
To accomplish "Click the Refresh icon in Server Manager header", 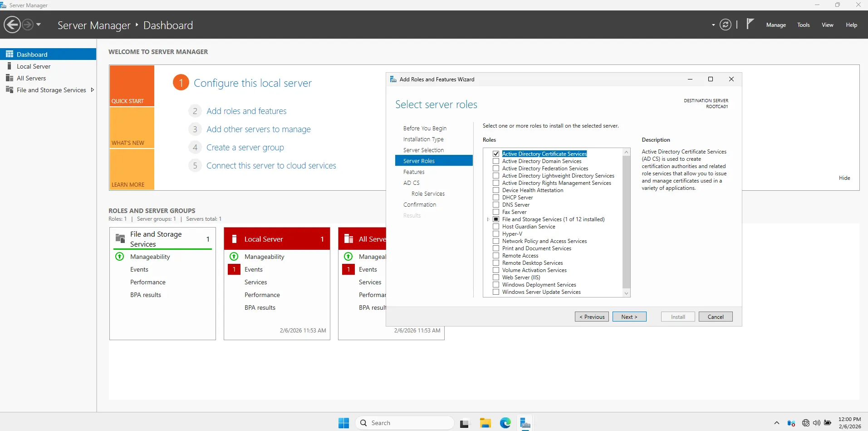I will click(726, 25).
